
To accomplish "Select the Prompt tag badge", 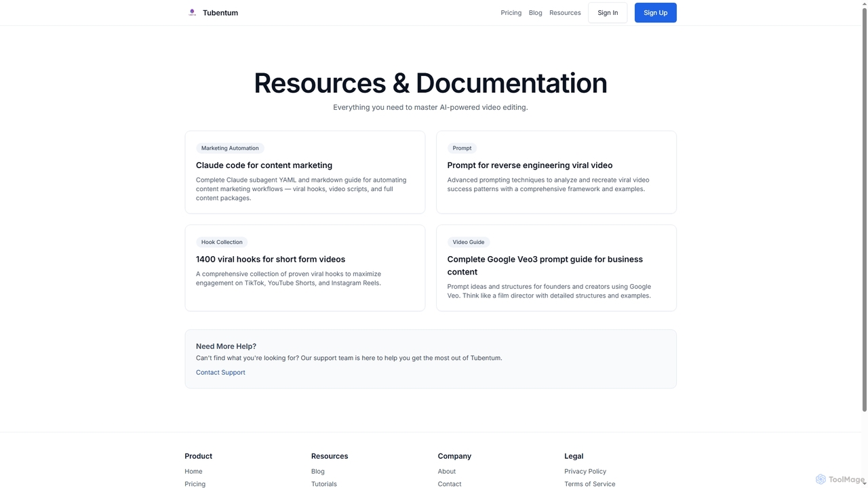I will point(462,148).
